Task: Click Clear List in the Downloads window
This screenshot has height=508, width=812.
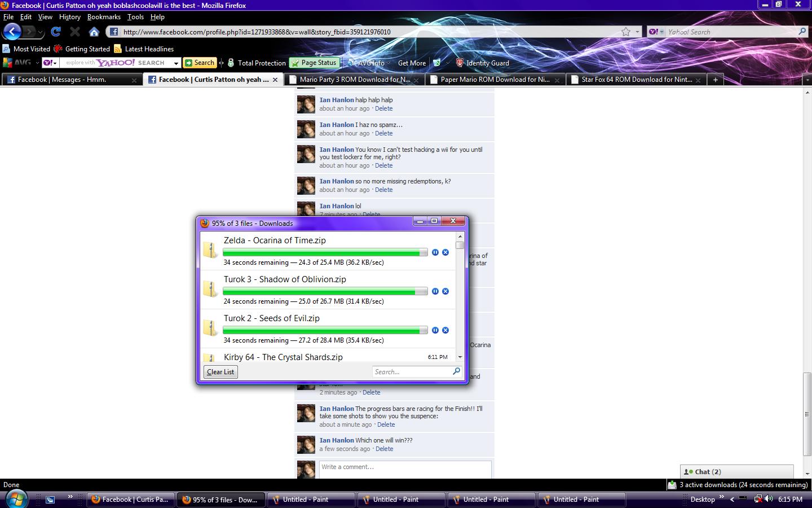Action: point(220,371)
